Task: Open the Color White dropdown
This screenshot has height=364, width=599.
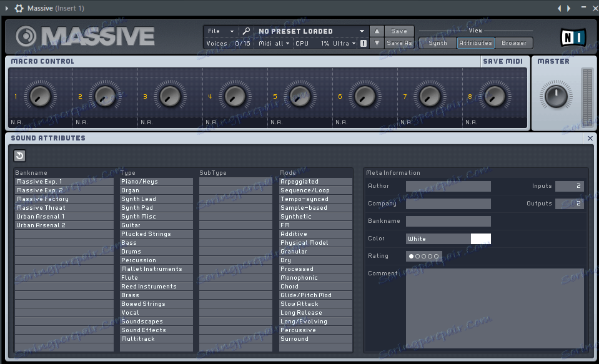Action: click(438, 239)
